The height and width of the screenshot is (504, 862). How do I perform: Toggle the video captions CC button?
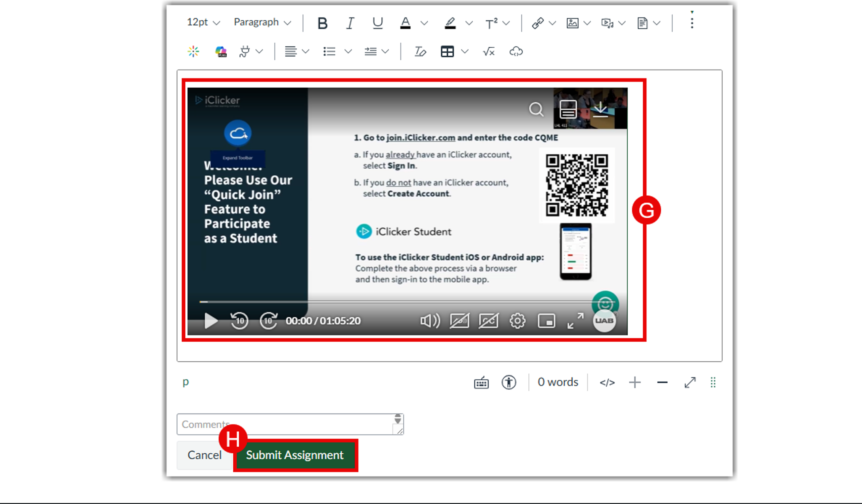tap(488, 321)
